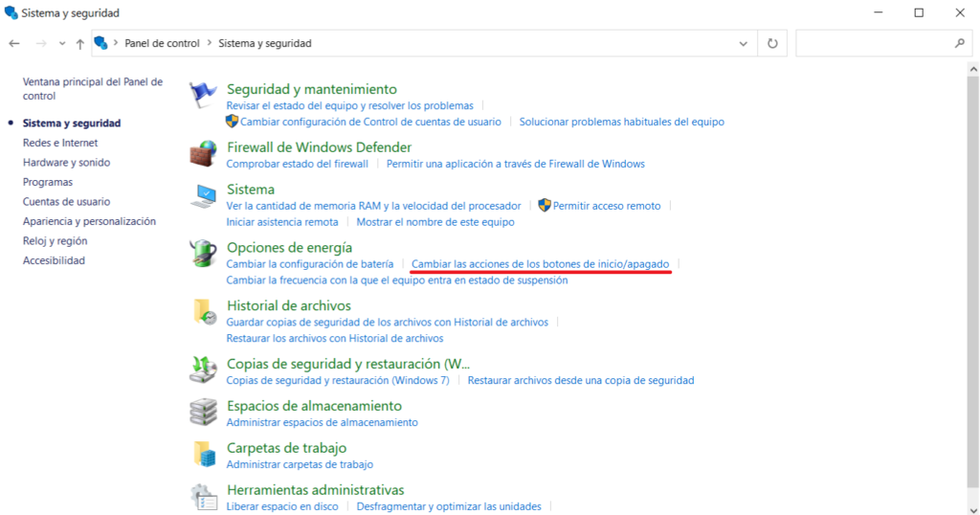Open Seguridad y mantenimiento heading
The width and height of the screenshot is (980, 515).
311,89
